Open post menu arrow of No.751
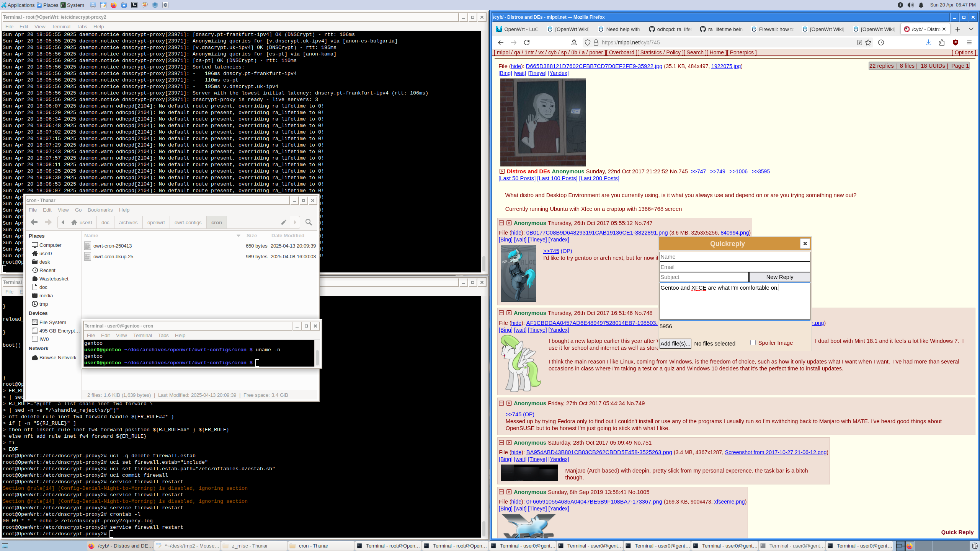Screen dimensions: 980x551 point(509,442)
